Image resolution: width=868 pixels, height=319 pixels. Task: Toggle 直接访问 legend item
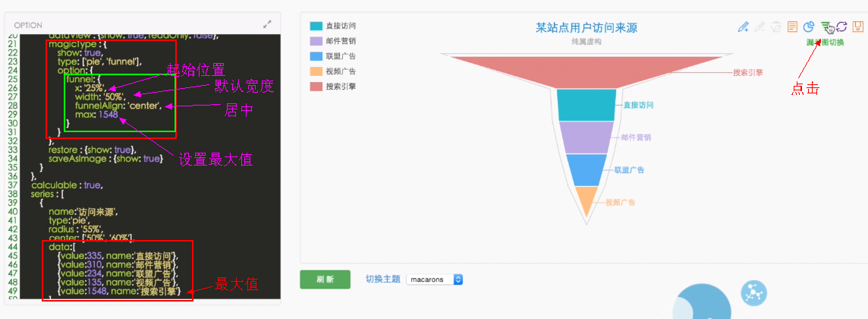point(332,26)
